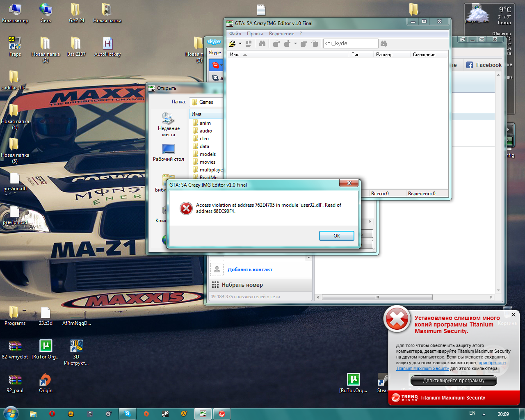Screen dimensions: 525x420
Task: Click the horizontal scrollbar in the Skype window
Action: (377, 297)
